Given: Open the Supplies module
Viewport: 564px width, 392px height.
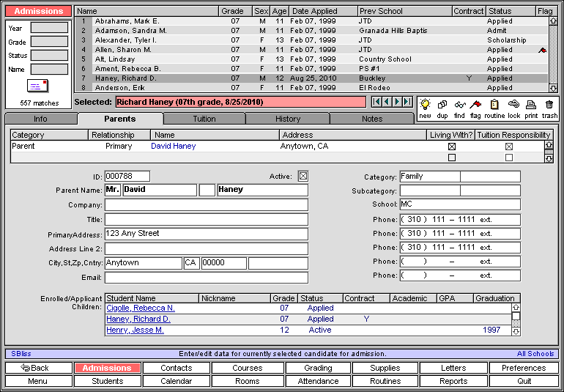Looking at the screenshot, I should (385, 368).
